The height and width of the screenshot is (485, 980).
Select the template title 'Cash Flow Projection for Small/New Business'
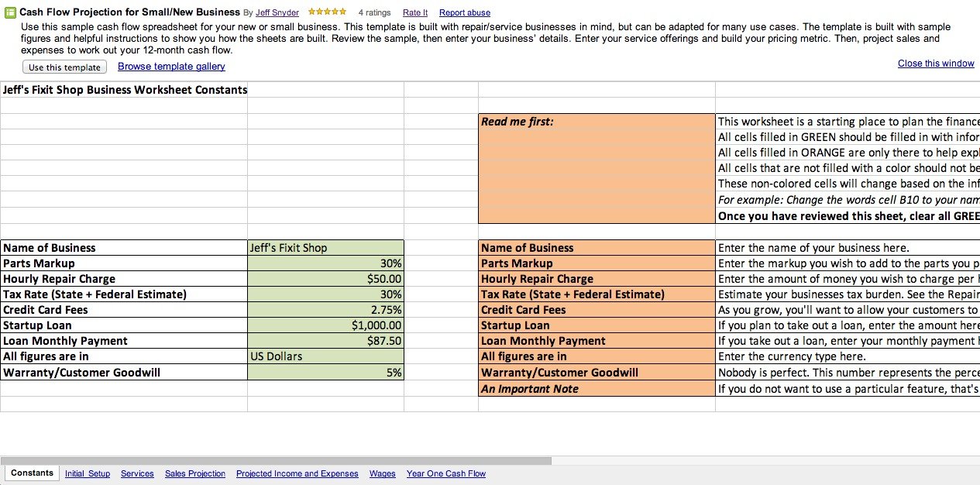point(129,12)
